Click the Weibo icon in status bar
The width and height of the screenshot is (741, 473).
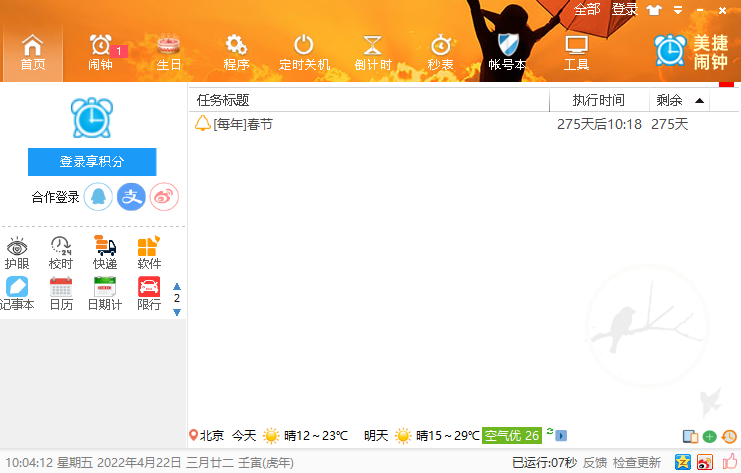click(x=705, y=462)
